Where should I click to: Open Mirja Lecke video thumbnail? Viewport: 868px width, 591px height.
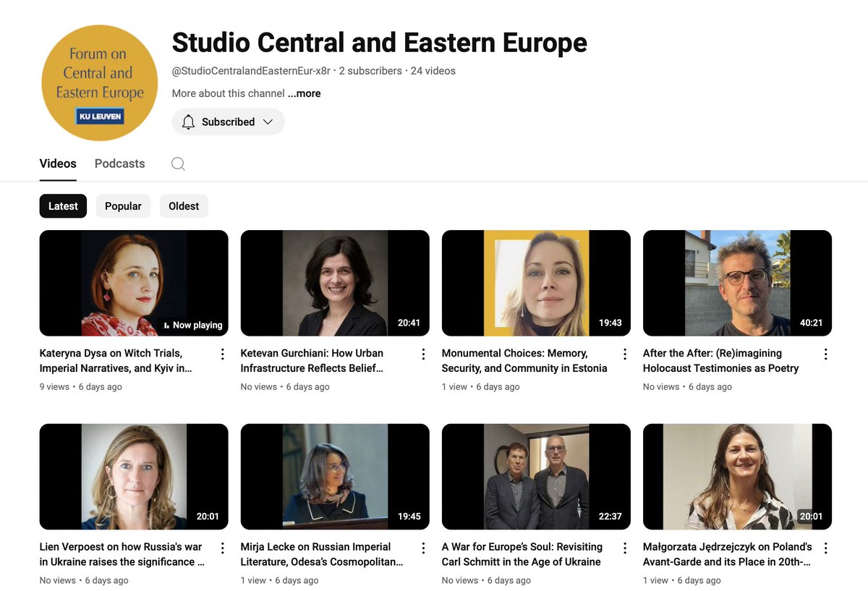(335, 477)
